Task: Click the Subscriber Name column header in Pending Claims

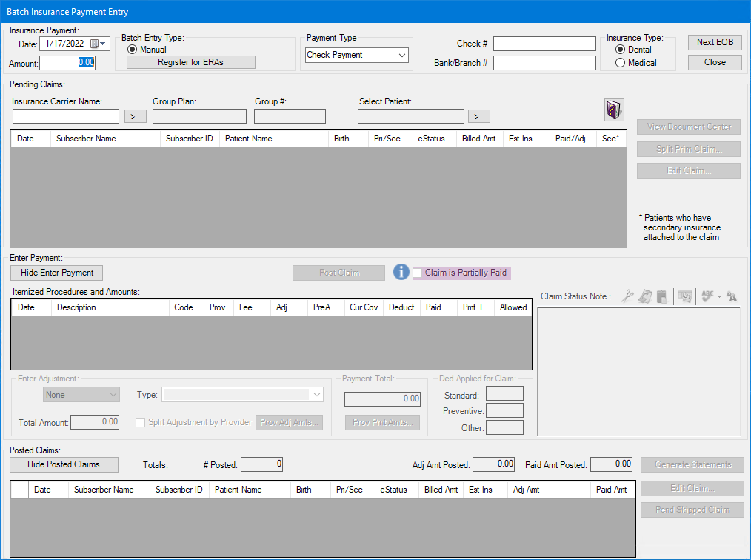Action: tap(86, 139)
